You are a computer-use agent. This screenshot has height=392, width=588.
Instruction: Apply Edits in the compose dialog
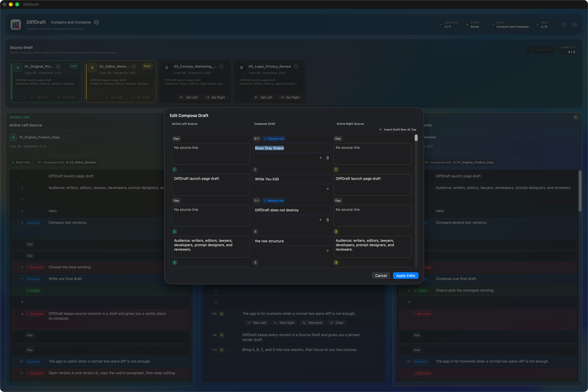(x=405, y=276)
